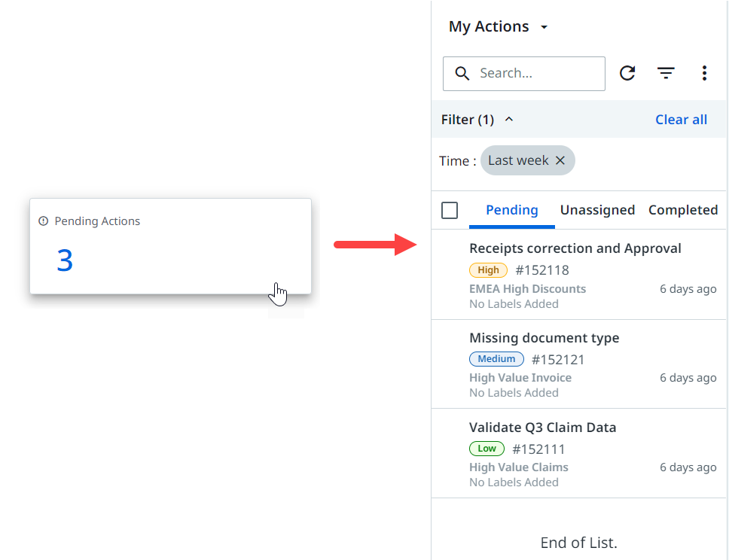Collapse the Filter (1) section chevron
Viewport: 729px width, 560px height.
pos(509,120)
